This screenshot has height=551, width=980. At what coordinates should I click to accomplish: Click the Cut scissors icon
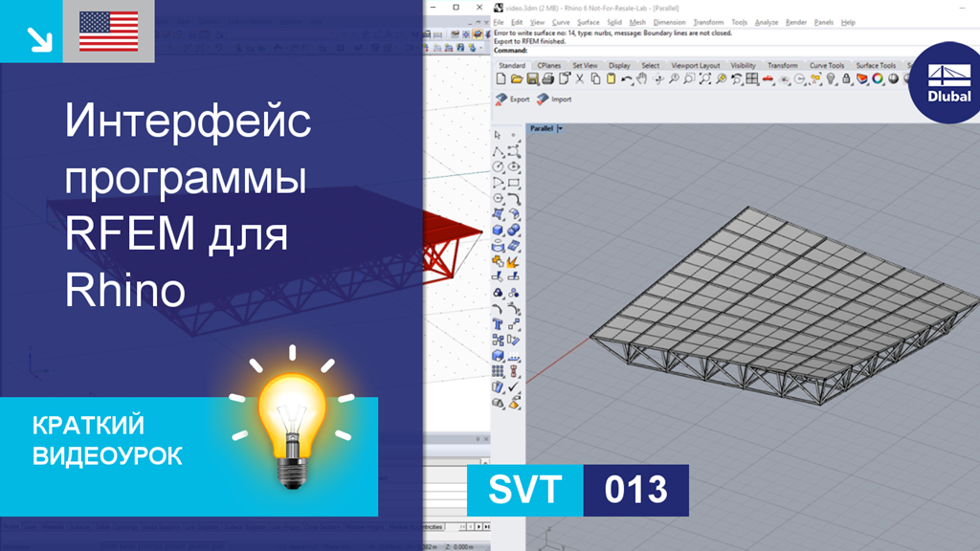(x=579, y=79)
